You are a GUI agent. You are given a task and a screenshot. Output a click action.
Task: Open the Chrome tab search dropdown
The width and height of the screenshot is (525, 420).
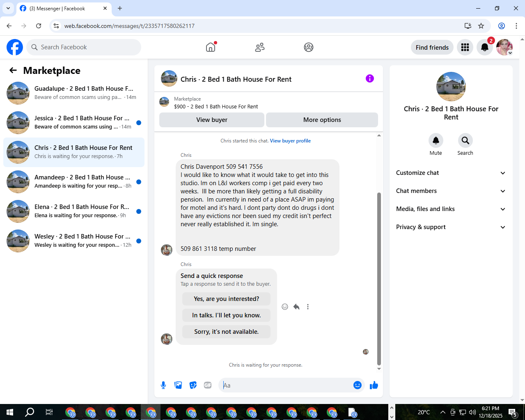[8, 8]
